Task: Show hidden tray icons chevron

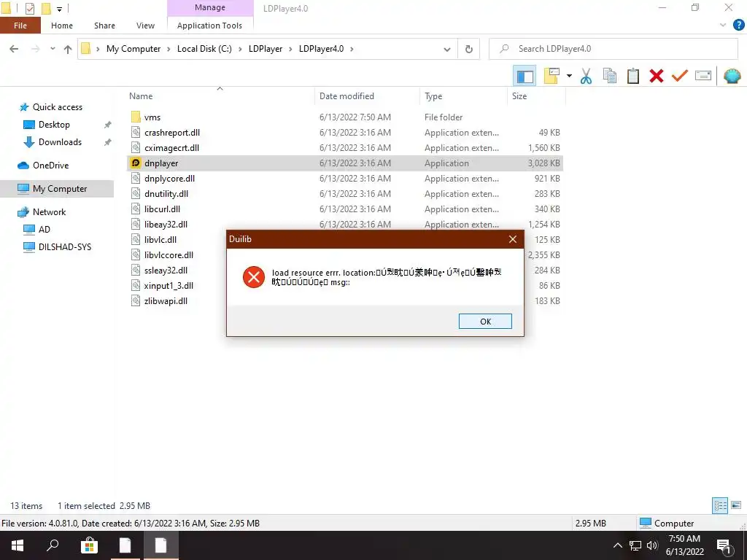Action: pos(617,545)
